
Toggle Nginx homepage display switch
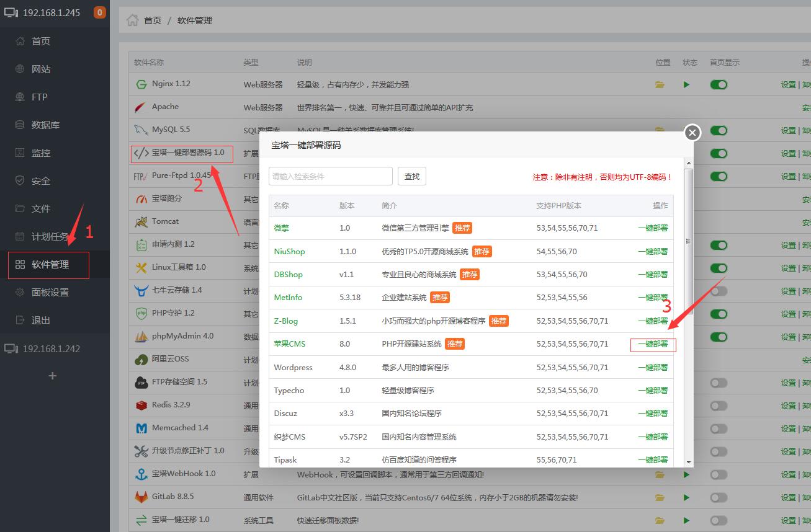pos(719,85)
